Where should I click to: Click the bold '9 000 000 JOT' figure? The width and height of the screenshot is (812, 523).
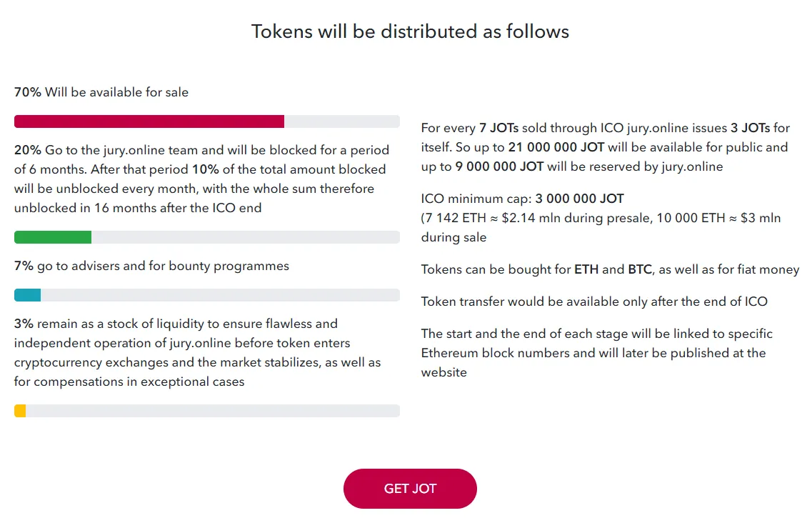coord(499,166)
